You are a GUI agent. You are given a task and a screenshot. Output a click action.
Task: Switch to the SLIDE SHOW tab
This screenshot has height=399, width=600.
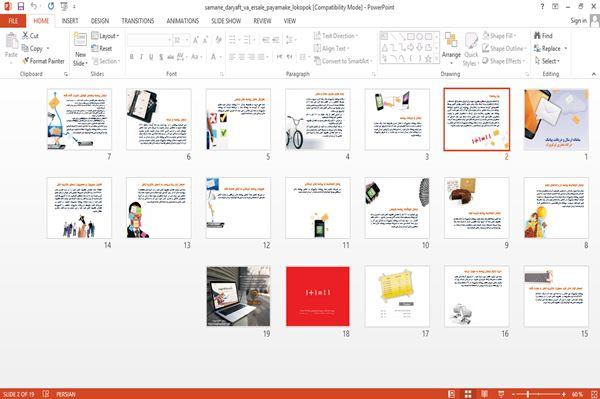[226, 21]
